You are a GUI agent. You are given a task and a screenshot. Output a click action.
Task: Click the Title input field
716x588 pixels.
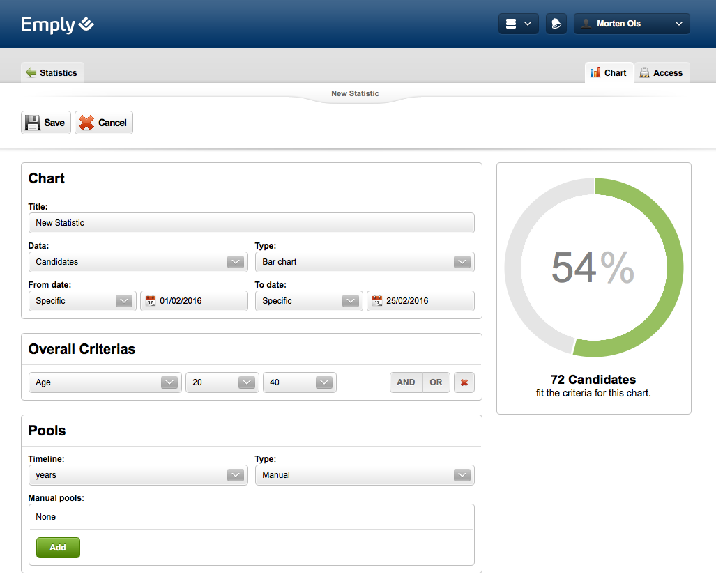pyautogui.click(x=251, y=223)
